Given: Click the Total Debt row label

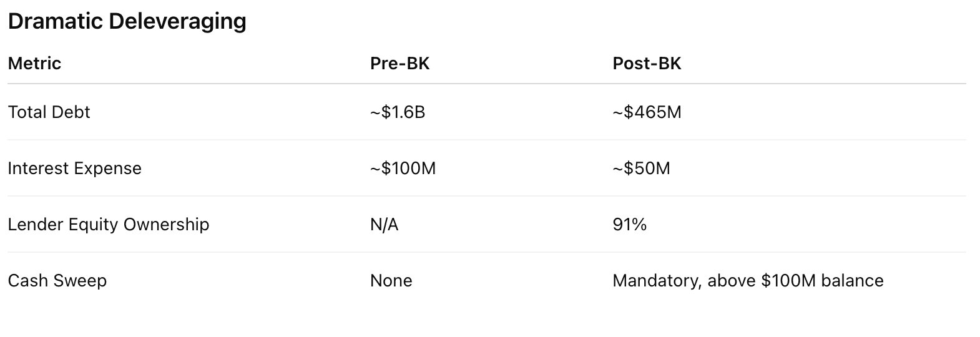Looking at the screenshot, I should (x=49, y=112).
